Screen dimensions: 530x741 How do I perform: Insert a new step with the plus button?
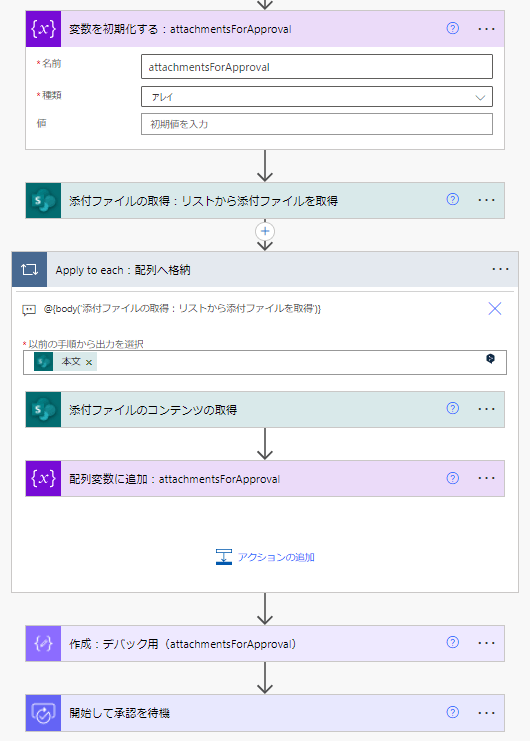pos(265,231)
